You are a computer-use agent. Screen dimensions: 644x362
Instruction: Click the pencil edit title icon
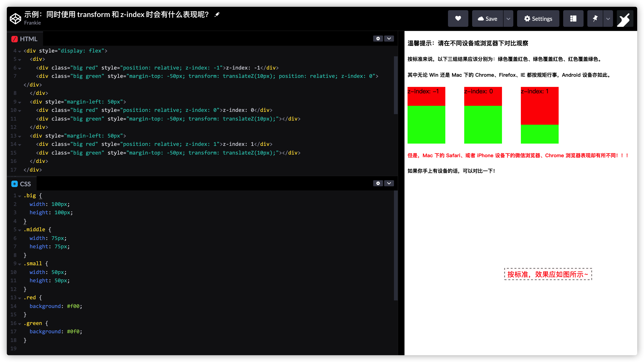tap(217, 15)
